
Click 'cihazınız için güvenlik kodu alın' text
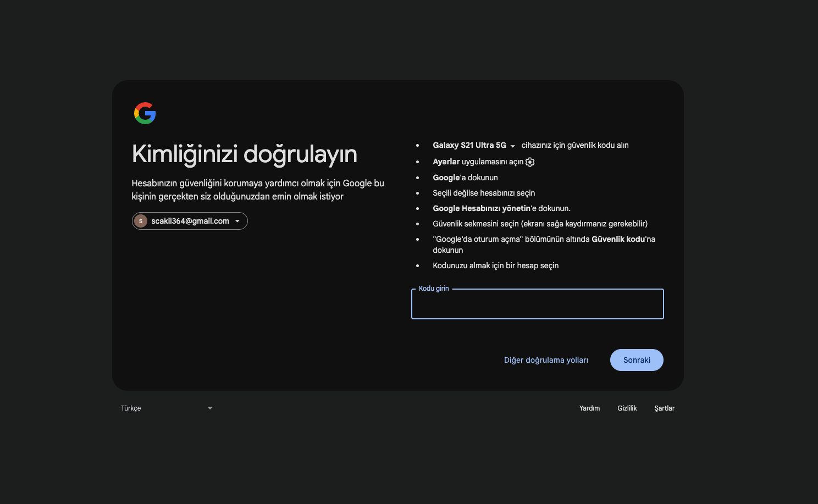(575, 145)
